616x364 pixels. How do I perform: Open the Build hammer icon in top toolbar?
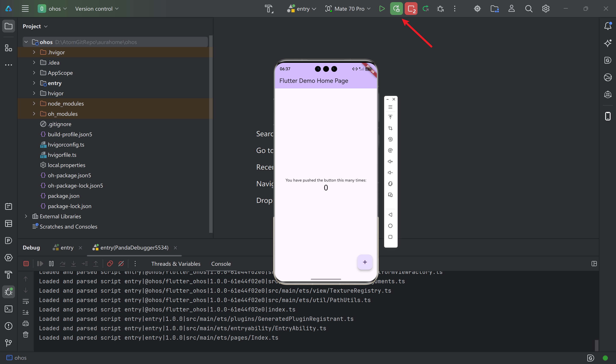click(x=269, y=9)
